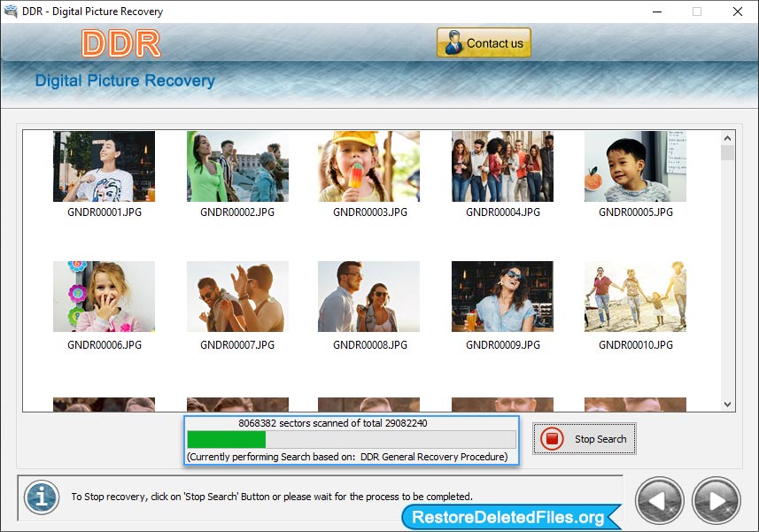Click the file name GNDR00002.JPG
759x532 pixels.
pos(237,212)
